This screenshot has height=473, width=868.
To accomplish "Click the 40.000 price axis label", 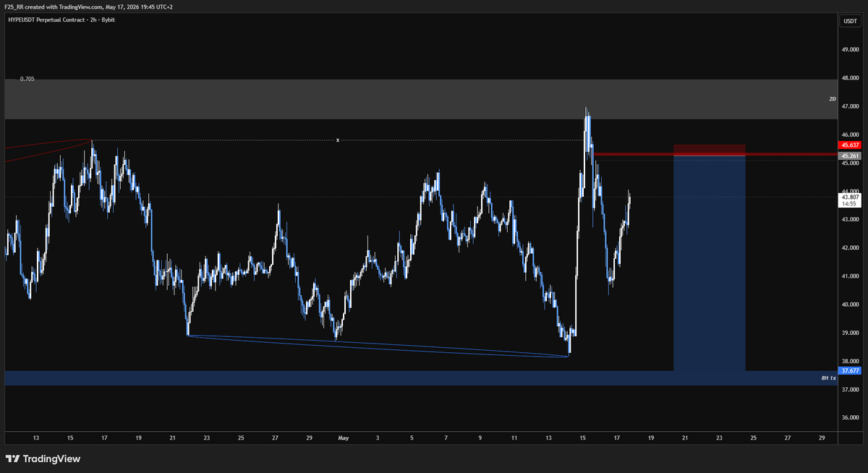I will point(849,304).
